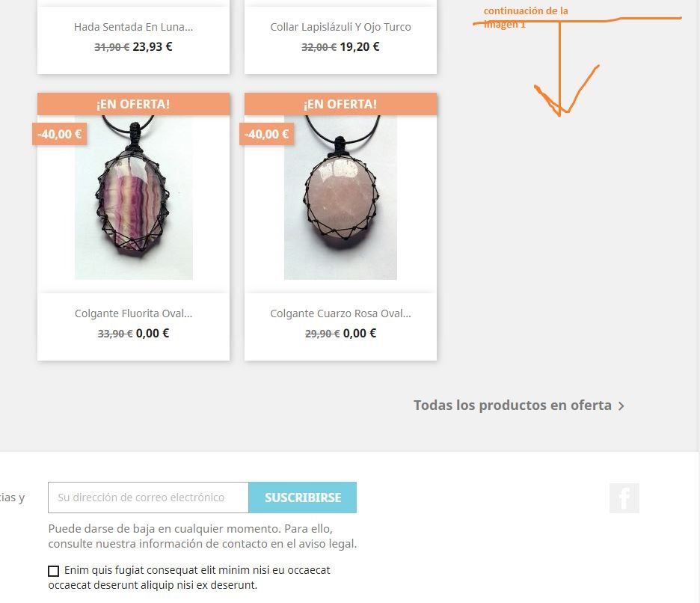The image size is (700, 603).
Task: Click the 0,00 € price under Fluorita
Action: 153,333
